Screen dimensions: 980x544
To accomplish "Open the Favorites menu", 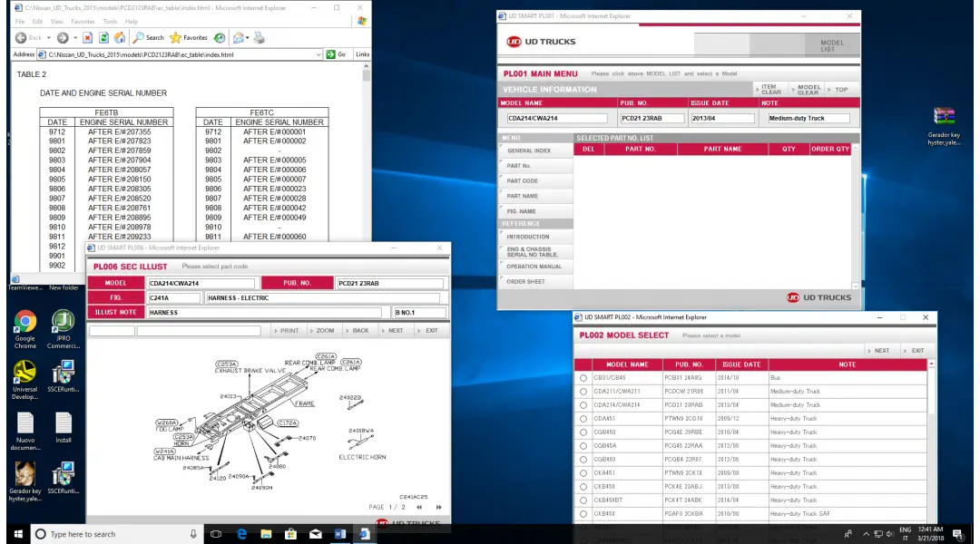I will [83, 20].
